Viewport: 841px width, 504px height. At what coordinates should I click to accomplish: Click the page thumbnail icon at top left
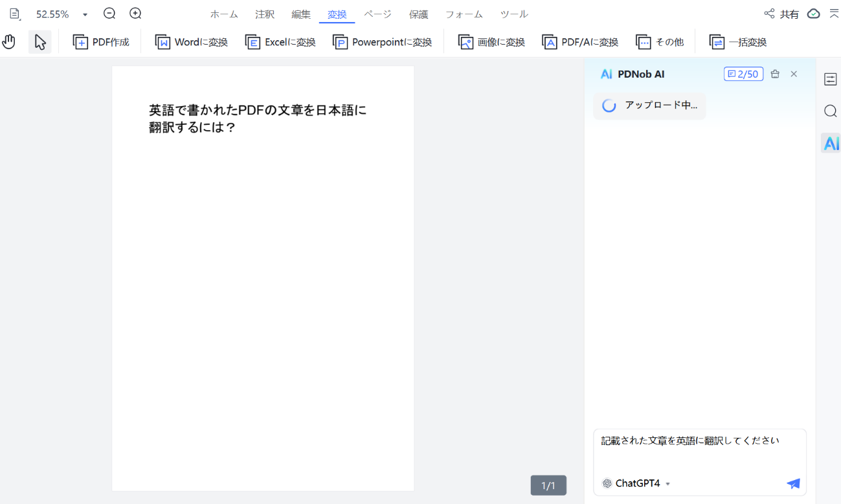coord(14,13)
